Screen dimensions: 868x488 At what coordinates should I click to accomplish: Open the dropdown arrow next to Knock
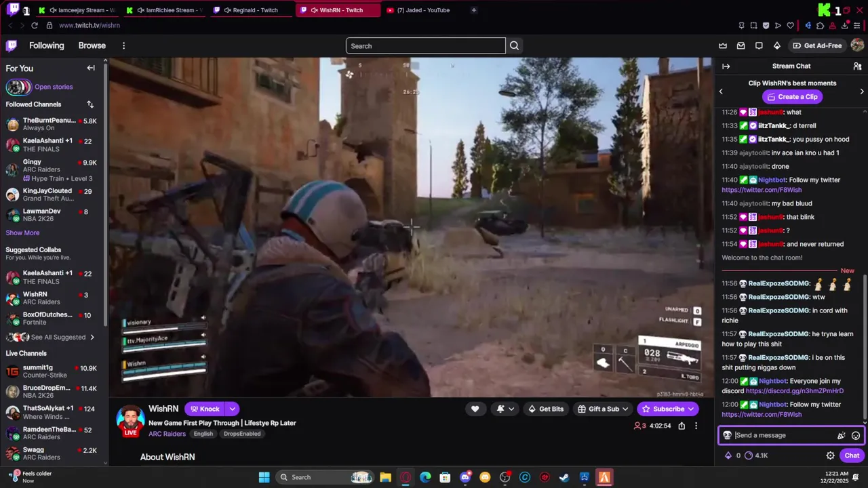click(232, 409)
